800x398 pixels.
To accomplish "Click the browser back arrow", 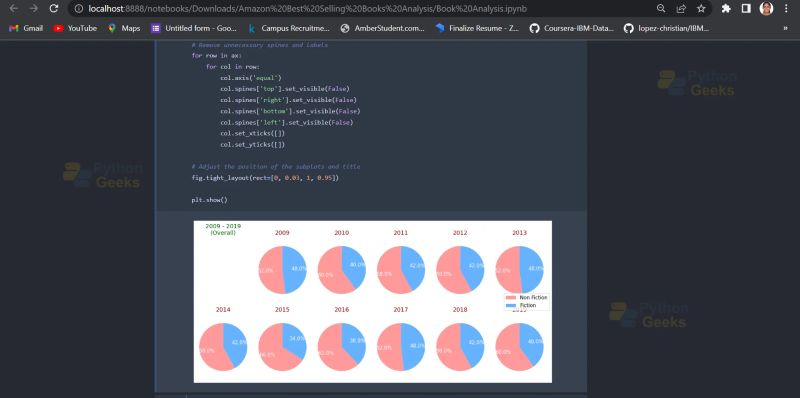I will tap(14, 9).
